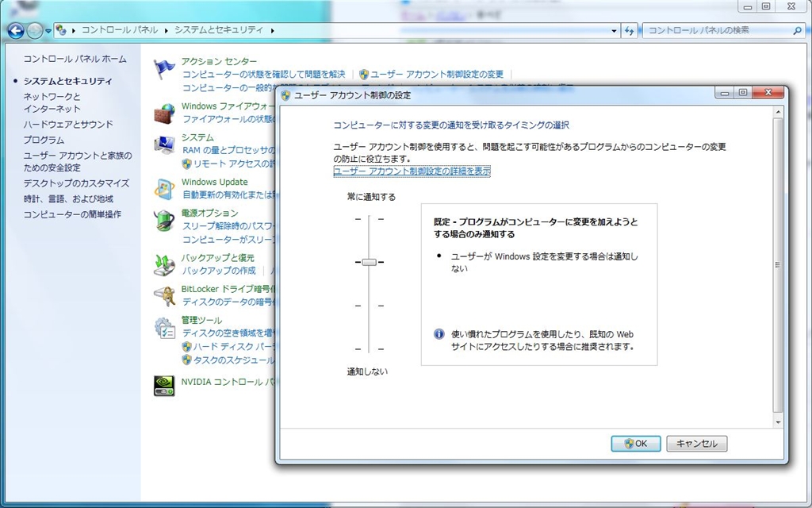Image resolution: width=812 pixels, height=508 pixels.
Task: Set UAC slider to bottom 通知しない tick
Action: (370, 349)
